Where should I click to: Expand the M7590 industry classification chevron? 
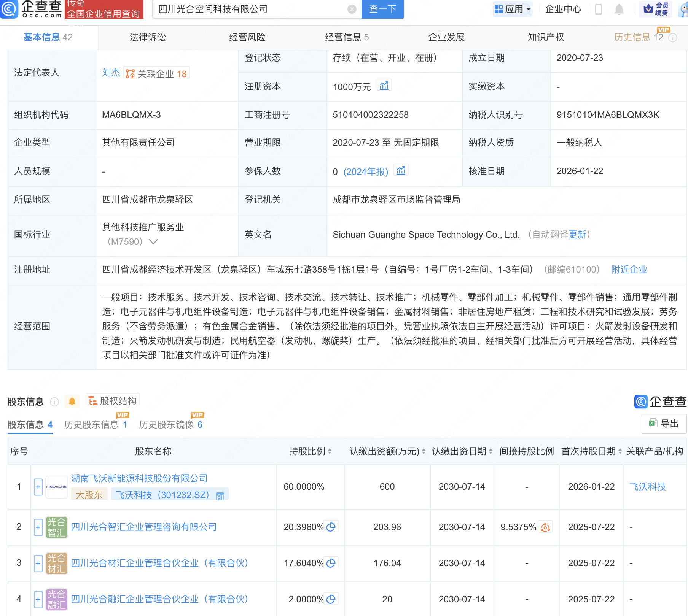[x=154, y=242]
